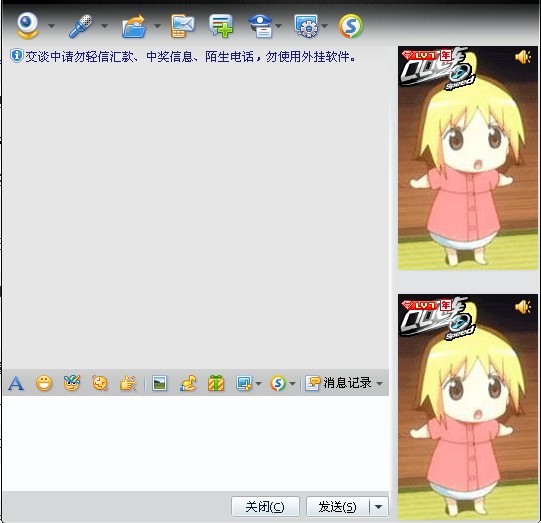Expand the 消息记录 dropdown arrow
The height and width of the screenshot is (523, 541).
(380, 384)
